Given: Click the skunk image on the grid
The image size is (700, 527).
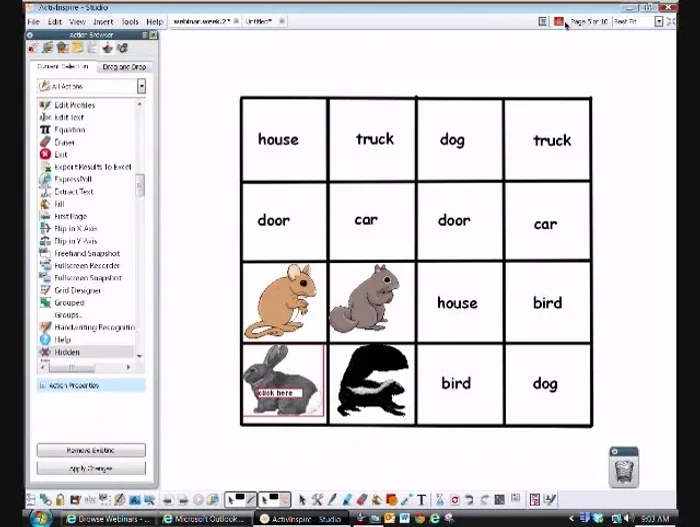Looking at the screenshot, I should (372, 381).
